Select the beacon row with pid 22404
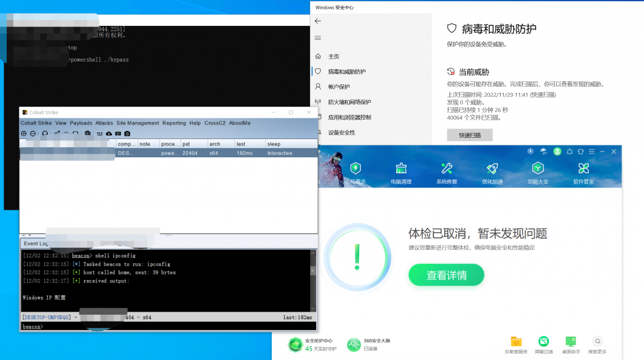Viewport: 644px width, 360px height. coord(169,153)
